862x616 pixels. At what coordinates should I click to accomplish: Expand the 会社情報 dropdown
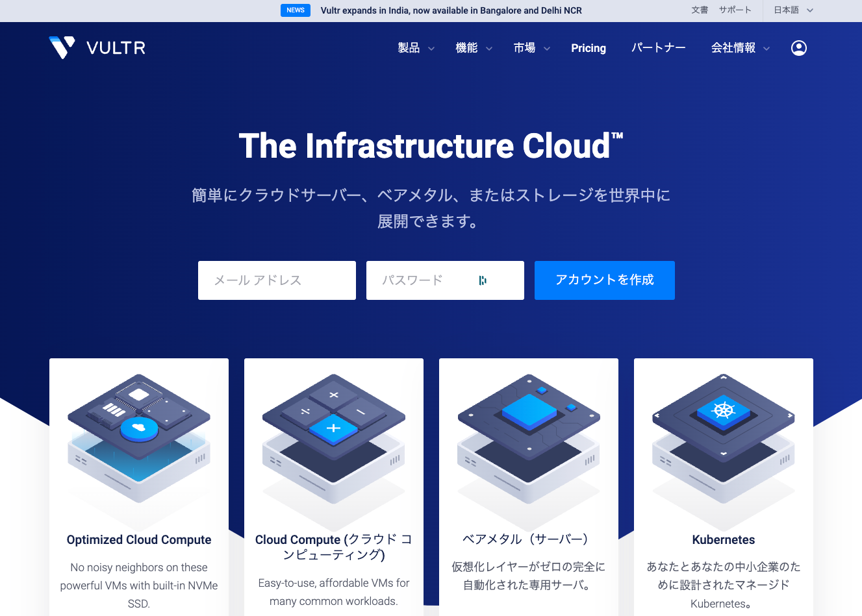coord(739,47)
